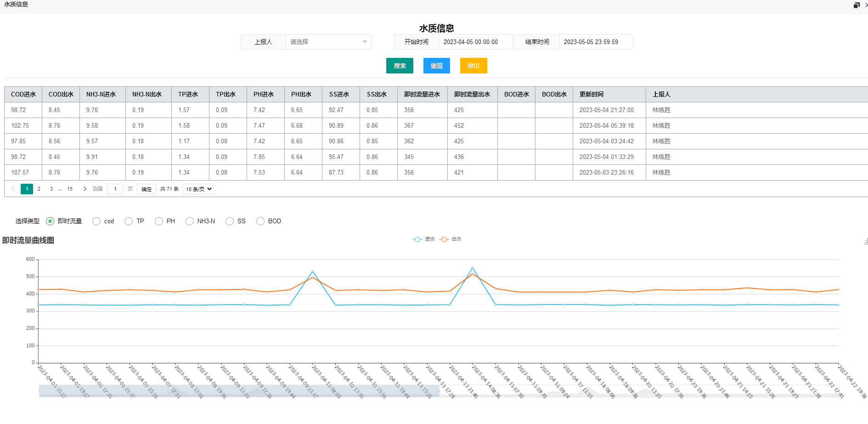Toggle the 进水 legend marker in the chart
Viewport: 868px width, 424px height.
tap(417, 239)
